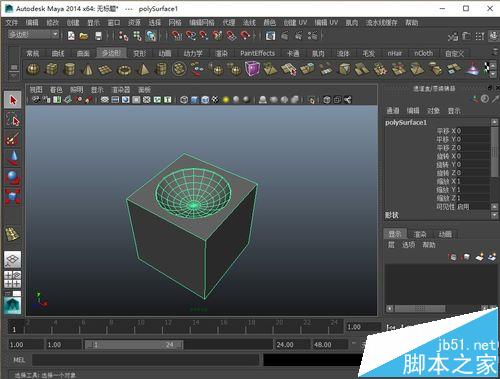This screenshot has width=500, height=379.
Task: Click the channel box scroll-up arrow
Action: pos(494,122)
